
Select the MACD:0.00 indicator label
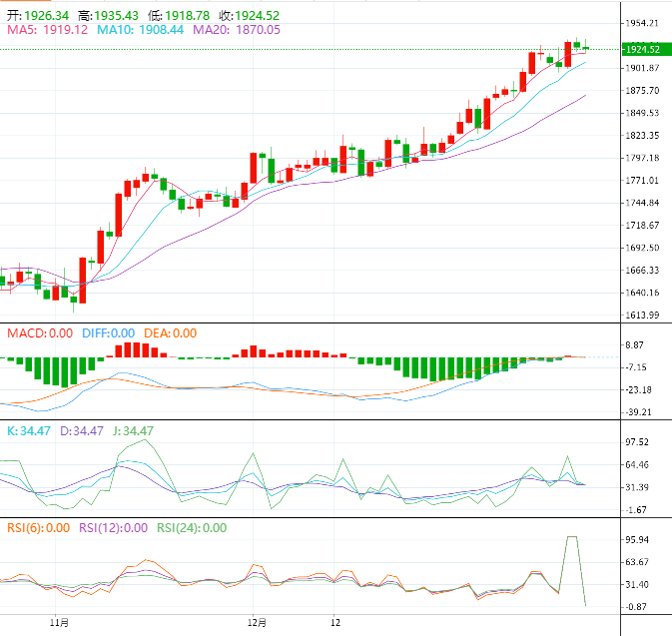[40, 333]
